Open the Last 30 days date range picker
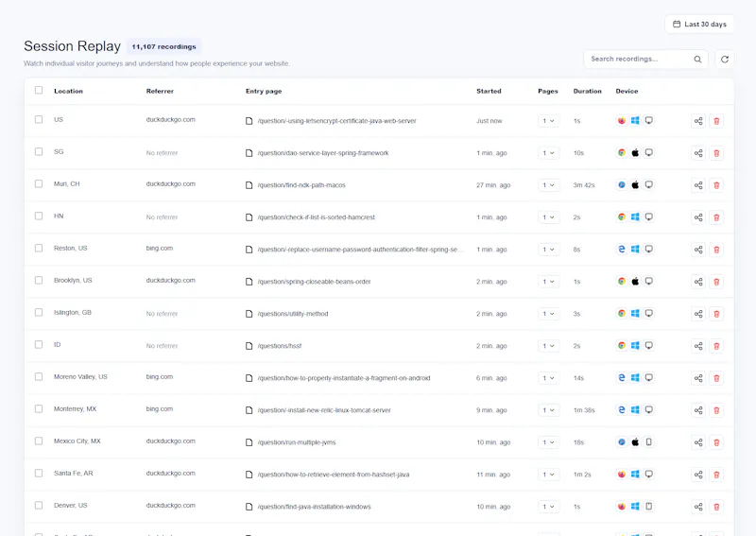The width and height of the screenshot is (756, 536). click(x=699, y=25)
